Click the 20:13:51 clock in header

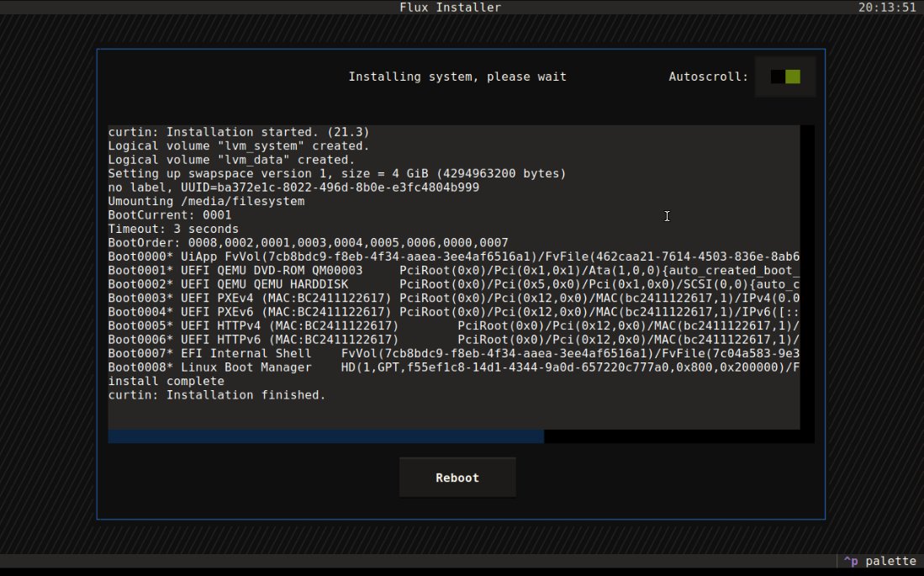(887, 7)
